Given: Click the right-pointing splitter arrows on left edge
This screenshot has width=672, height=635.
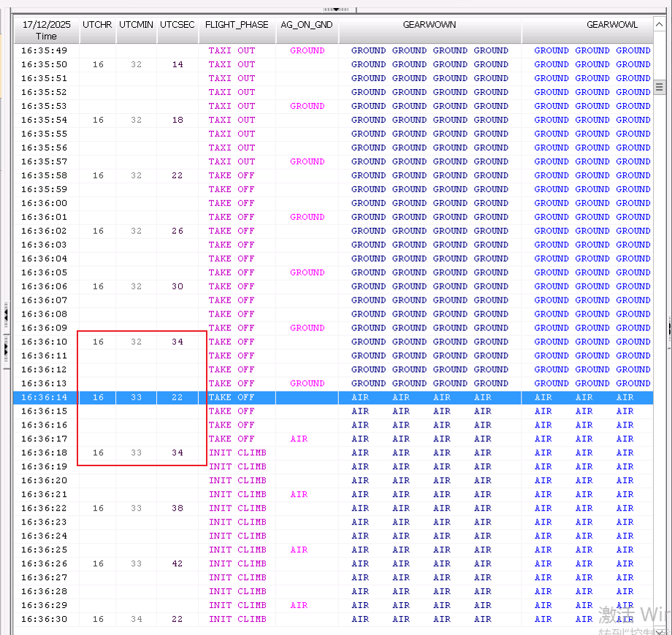Looking at the screenshot, I should (6, 351).
